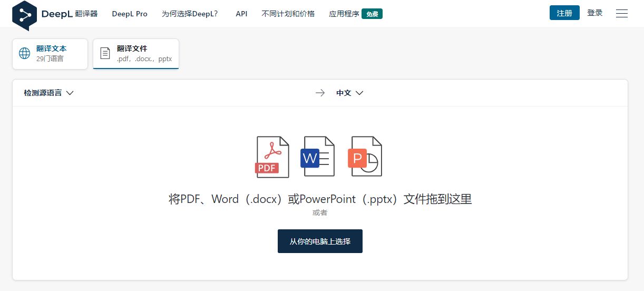Click the 注册 sign-up button
Screen dimensions: 644x291
[x=564, y=13]
